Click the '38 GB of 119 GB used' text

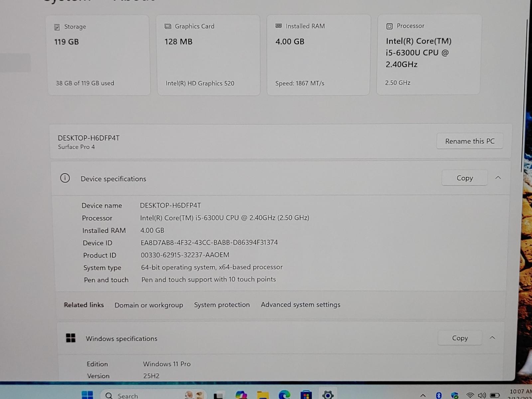[85, 83]
